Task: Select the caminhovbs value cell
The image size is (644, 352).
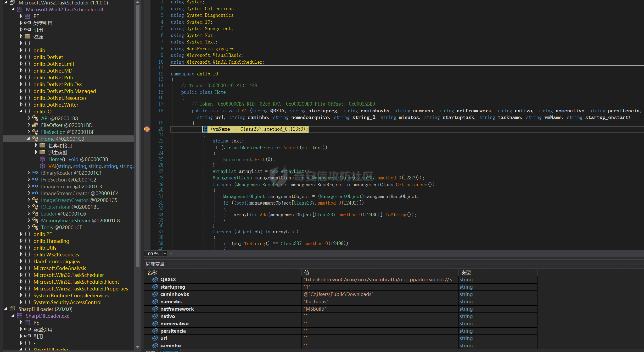Action: tap(380, 294)
